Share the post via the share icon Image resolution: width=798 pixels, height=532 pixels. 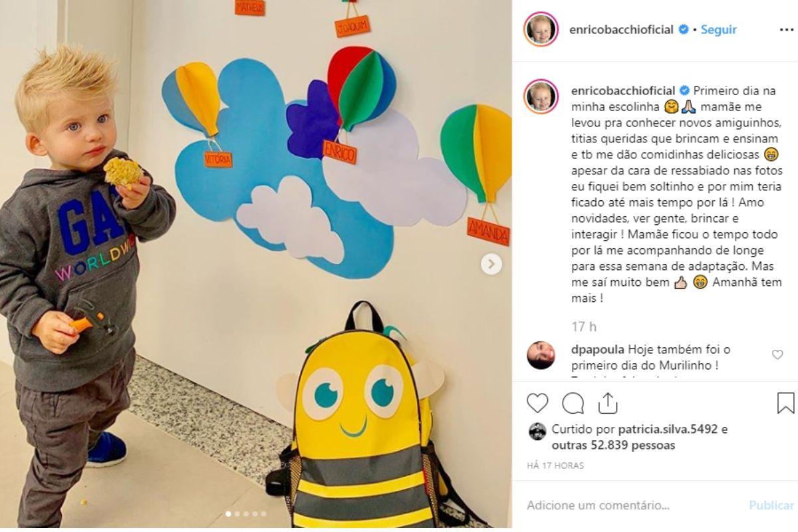(608, 402)
